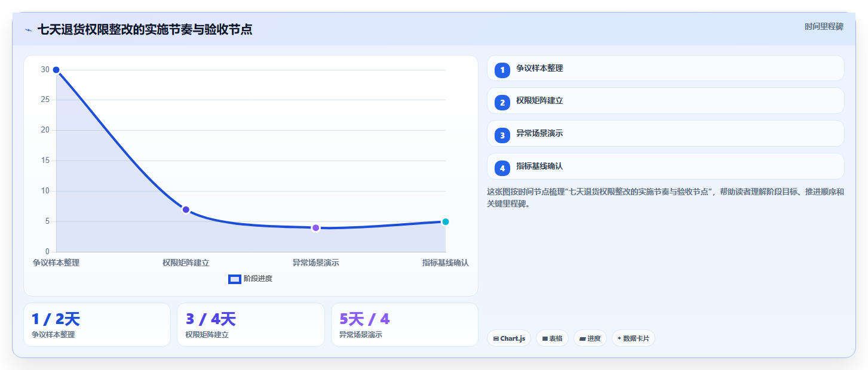Click the y-axis value 25
This screenshot has width=868, height=370.
click(x=45, y=100)
